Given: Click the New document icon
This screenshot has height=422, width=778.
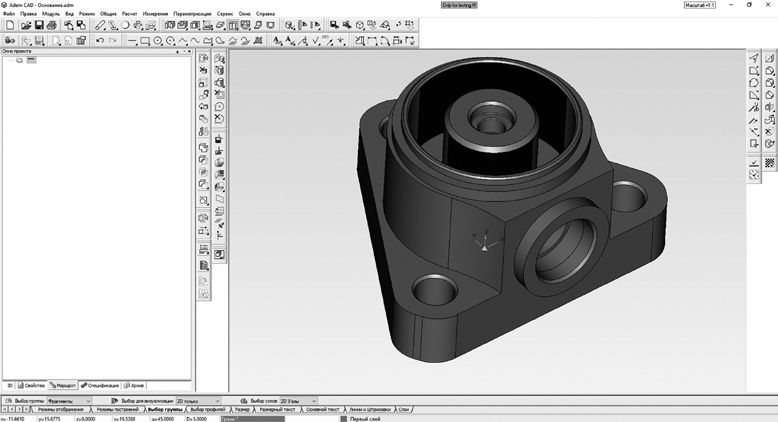Looking at the screenshot, I should click(x=8, y=25).
